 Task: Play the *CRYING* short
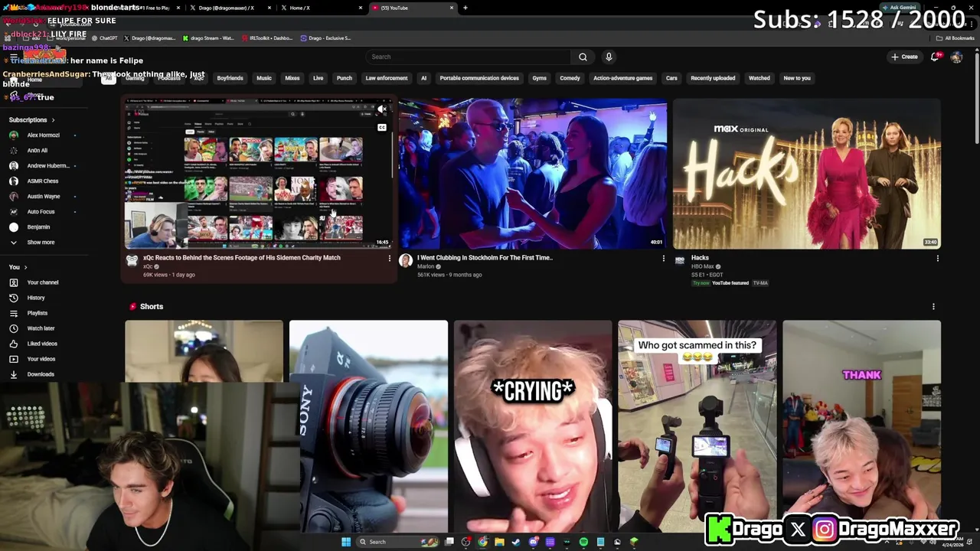[x=533, y=426]
